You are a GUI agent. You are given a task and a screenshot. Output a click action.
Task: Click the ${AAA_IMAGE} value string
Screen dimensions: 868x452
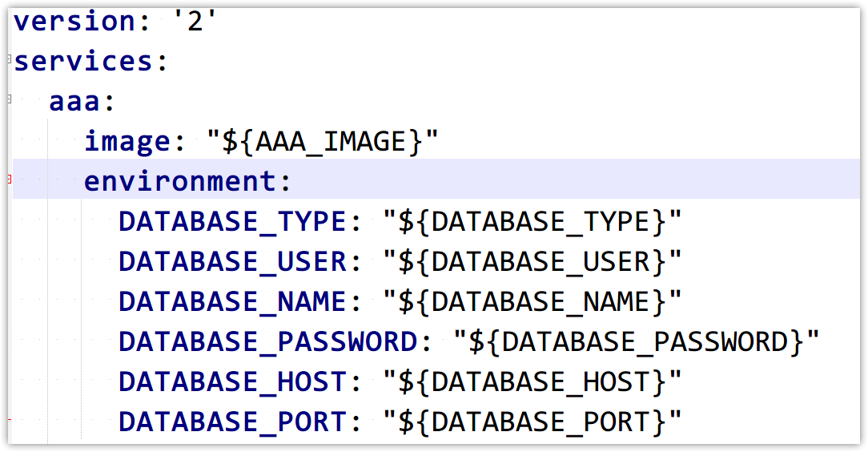coord(323,143)
